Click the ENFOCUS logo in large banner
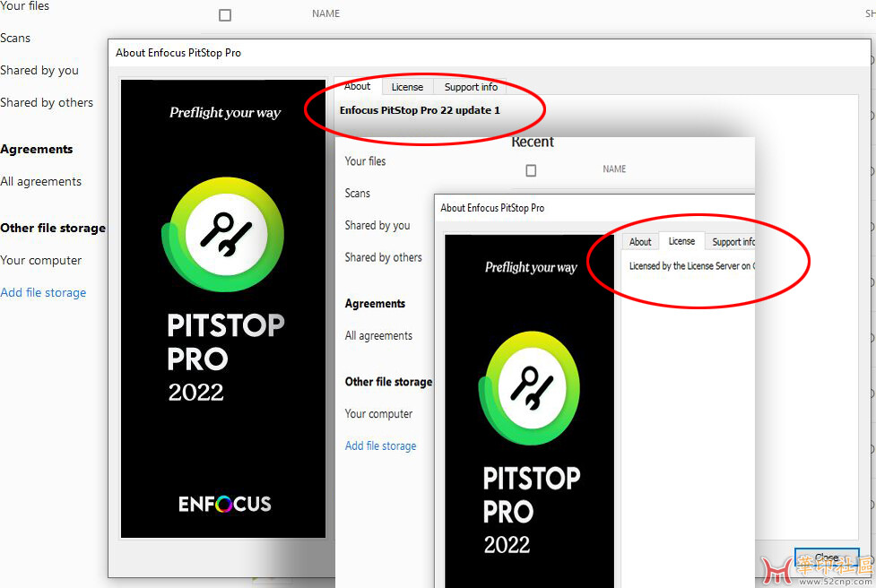This screenshot has width=876, height=588. coord(224,505)
